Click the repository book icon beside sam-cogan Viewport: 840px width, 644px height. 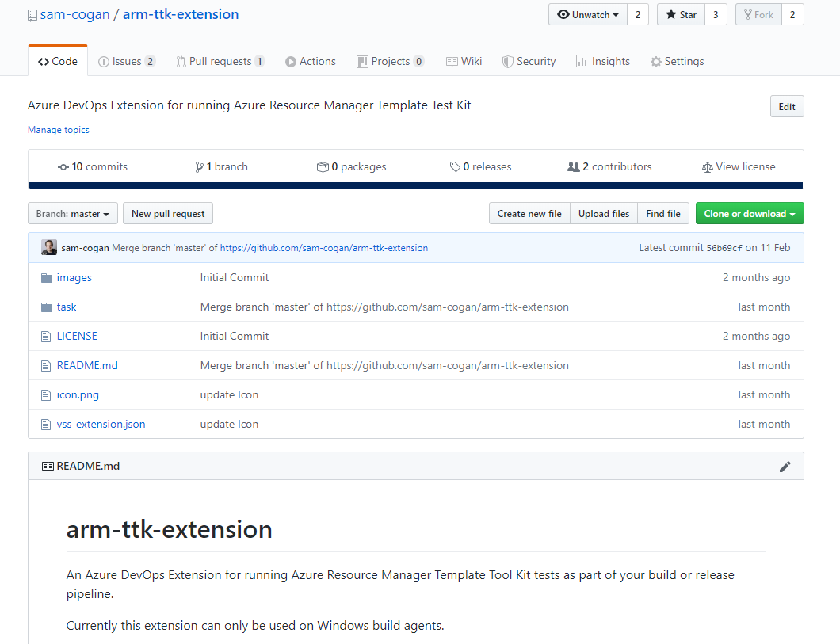point(32,16)
